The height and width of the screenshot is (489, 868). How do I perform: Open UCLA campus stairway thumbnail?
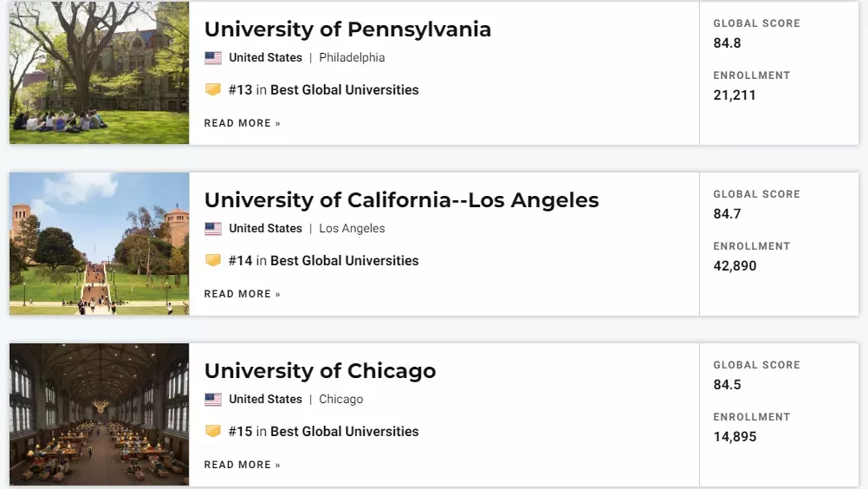point(99,244)
